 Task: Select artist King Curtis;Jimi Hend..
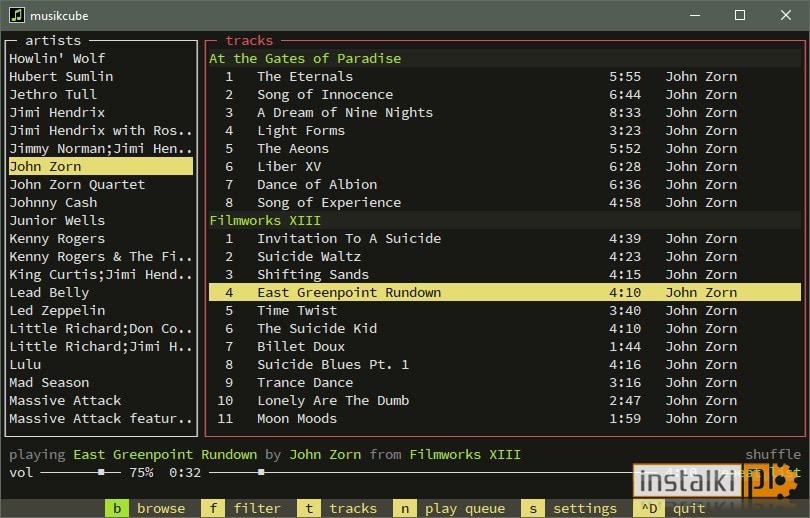click(101, 274)
